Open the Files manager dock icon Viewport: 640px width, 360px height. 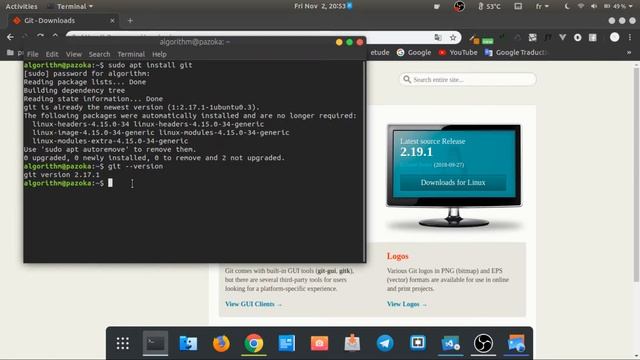pos(188,343)
